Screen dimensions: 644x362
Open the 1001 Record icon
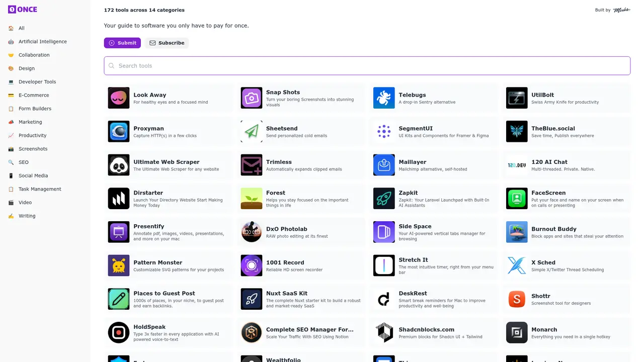(252, 265)
